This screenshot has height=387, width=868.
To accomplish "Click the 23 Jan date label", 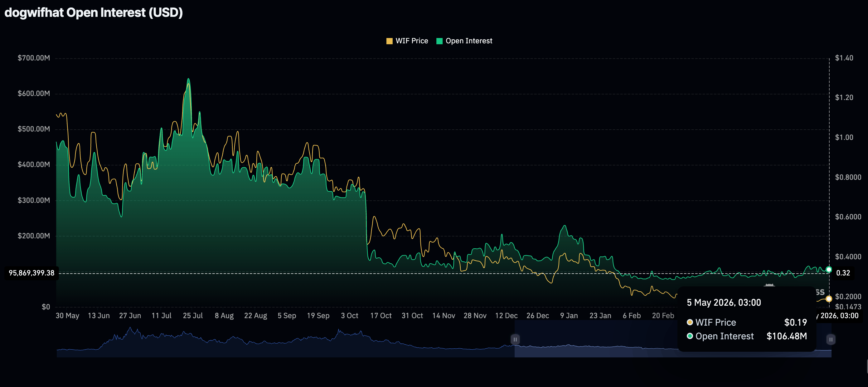I will point(600,316).
